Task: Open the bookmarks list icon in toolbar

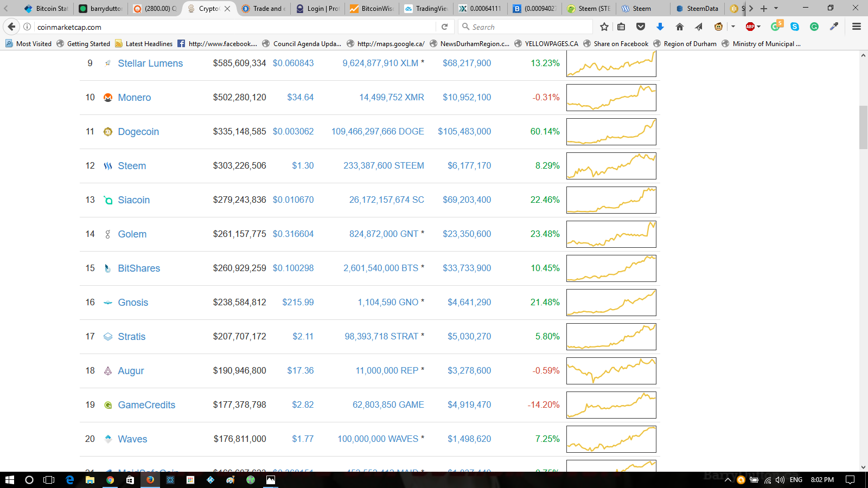Action: click(x=622, y=27)
